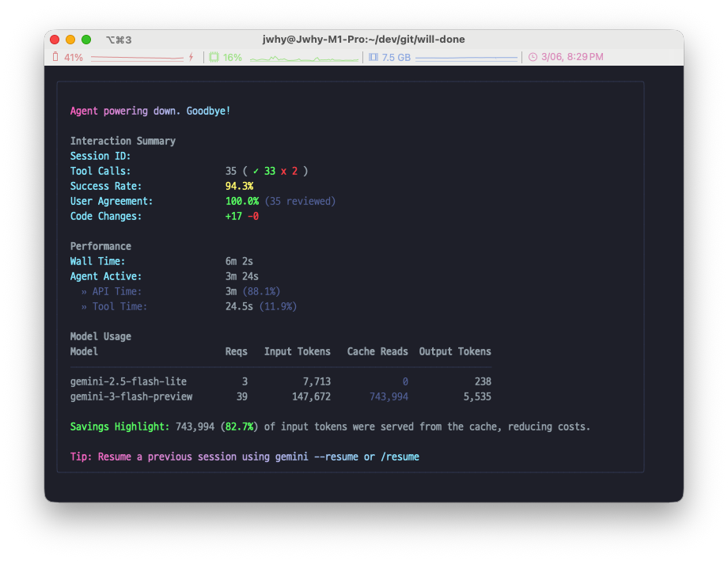
Task: Click the gemini-2.5-flash-lite model row
Action: point(280,381)
